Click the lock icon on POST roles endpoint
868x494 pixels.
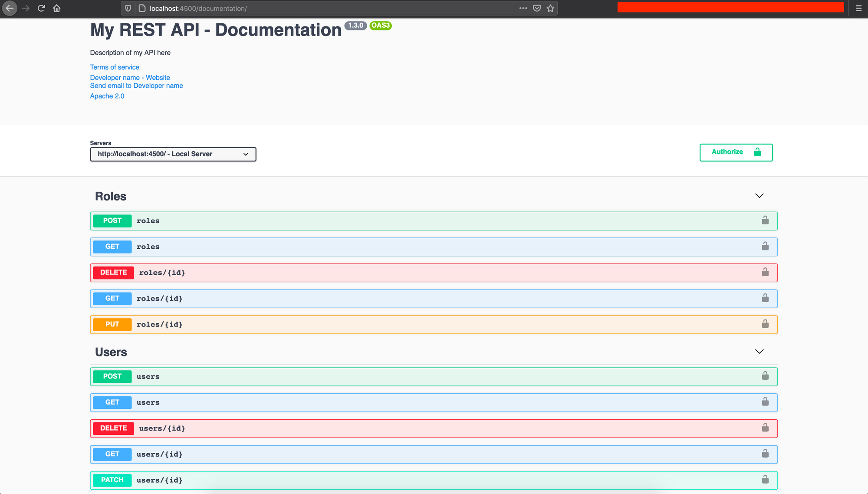[765, 220]
